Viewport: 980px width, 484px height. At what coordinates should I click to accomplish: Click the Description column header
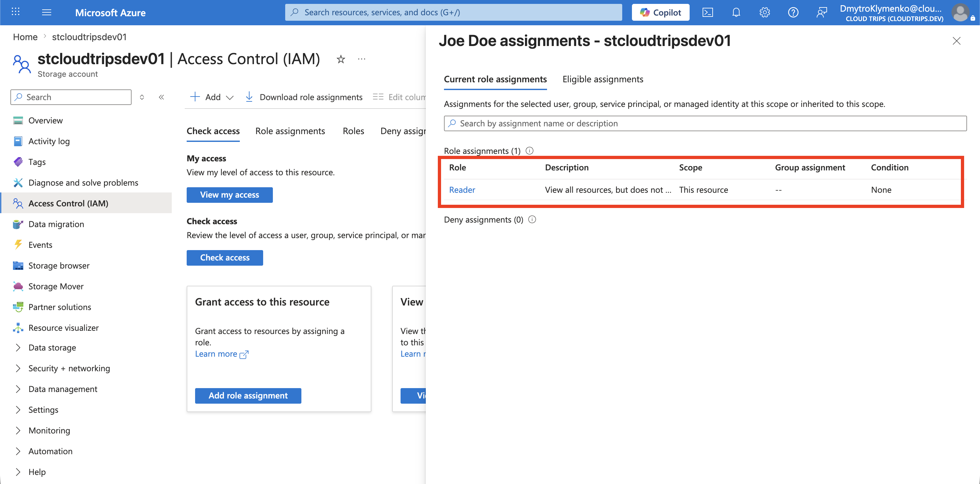click(x=566, y=167)
